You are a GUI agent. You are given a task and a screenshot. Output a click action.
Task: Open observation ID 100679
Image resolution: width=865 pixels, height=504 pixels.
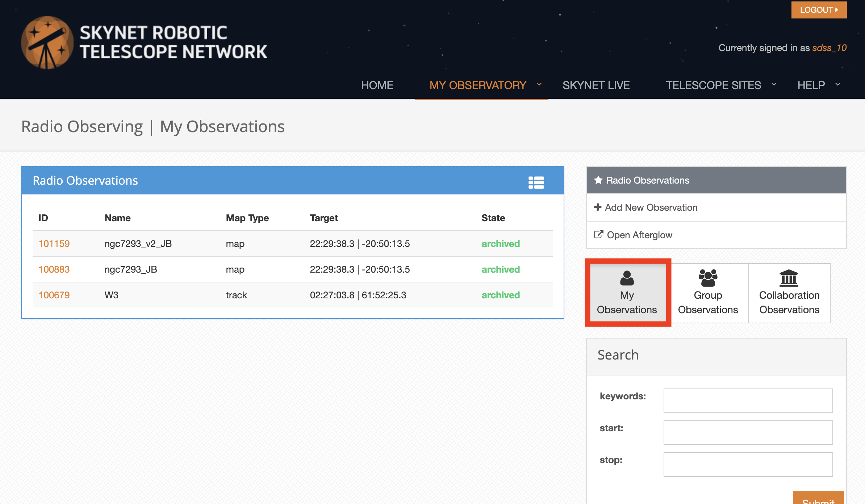pyautogui.click(x=54, y=295)
